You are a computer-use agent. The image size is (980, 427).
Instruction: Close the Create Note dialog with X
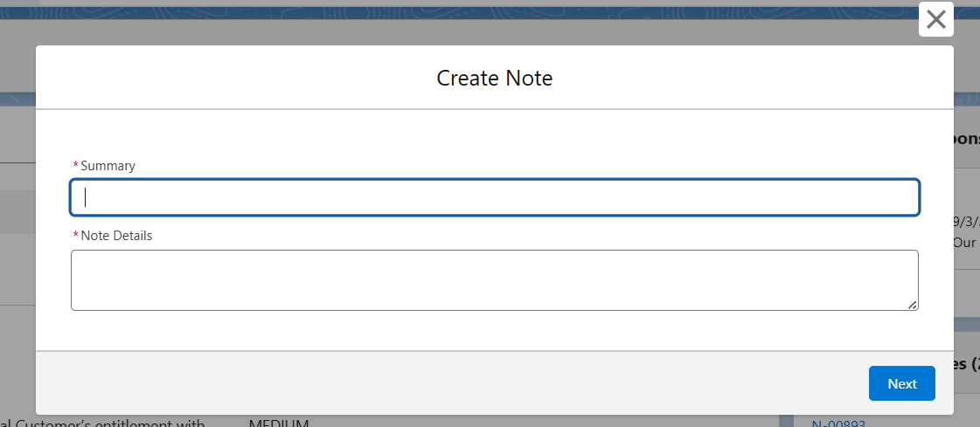tap(935, 19)
